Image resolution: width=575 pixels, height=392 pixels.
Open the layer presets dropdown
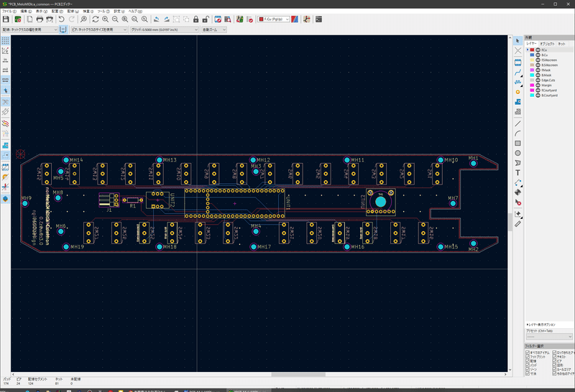(549, 337)
